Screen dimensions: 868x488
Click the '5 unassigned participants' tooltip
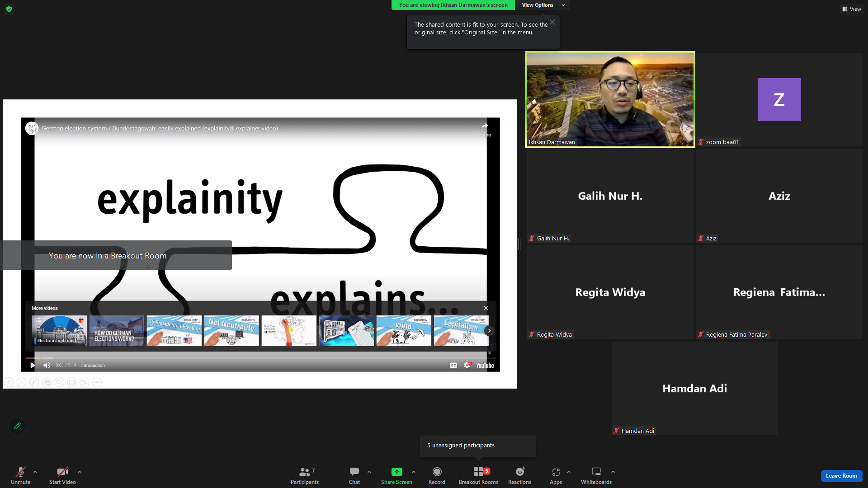click(x=478, y=446)
